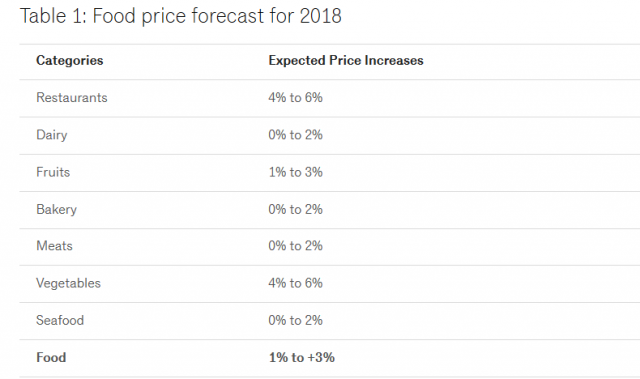
Task: Click the '0% to 2%' value for Bakery
Action: [295, 209]
